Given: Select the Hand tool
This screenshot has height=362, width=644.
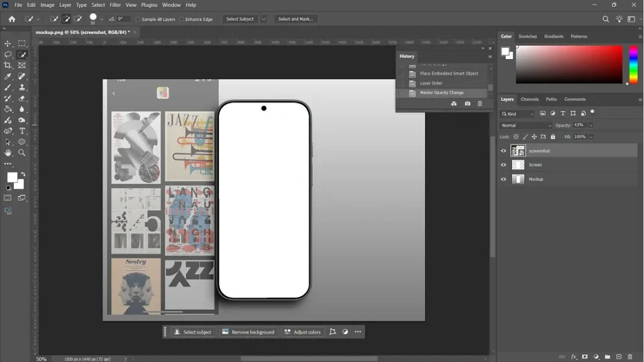Looking at the screenshot, I should [x=8, y=152].
